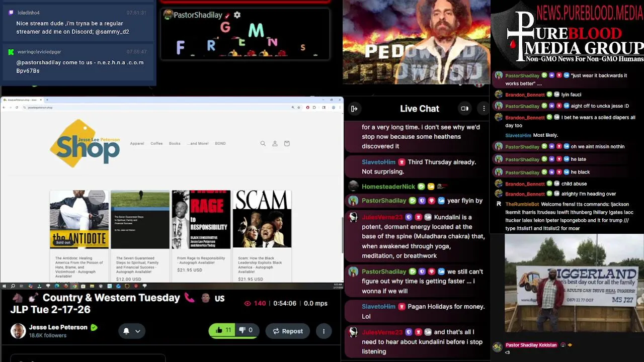Toggle the notification bell for the channel
The height and width of the screenshot is (362, 644).
(x=126, y=331)
